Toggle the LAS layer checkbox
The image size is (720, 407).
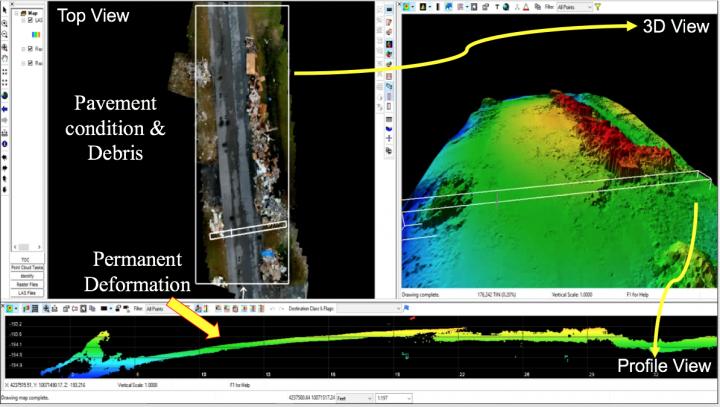click(x=30, y=20)
